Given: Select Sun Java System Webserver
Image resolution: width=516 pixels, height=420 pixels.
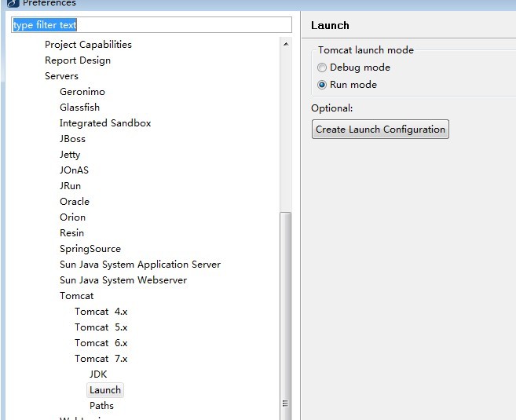Looking at the screenshot, I should 123,280.
